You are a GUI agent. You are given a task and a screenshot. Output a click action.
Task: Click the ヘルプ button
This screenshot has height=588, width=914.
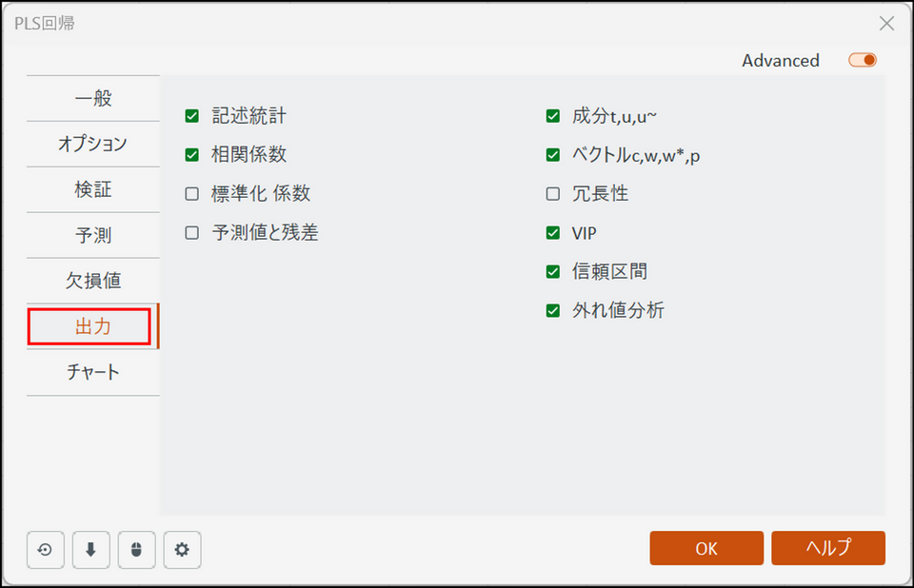coord(828,548)
